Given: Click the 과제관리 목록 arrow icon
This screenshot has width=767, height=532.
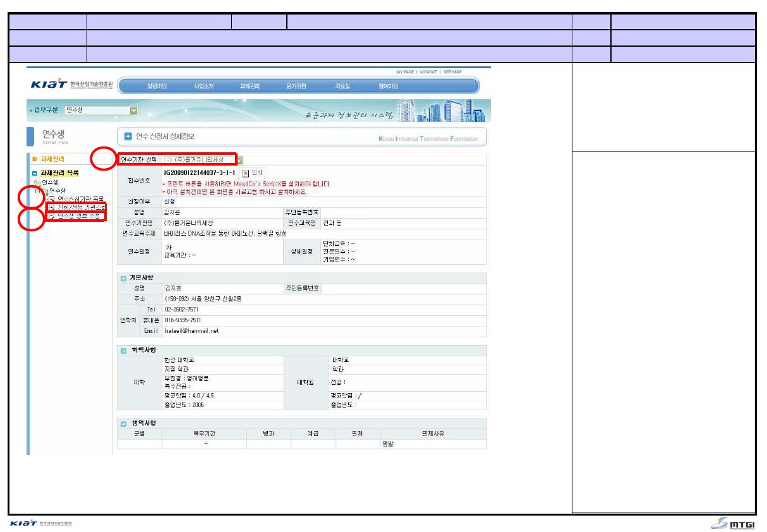Looking at the screenshot, I should tap(35, 172).
